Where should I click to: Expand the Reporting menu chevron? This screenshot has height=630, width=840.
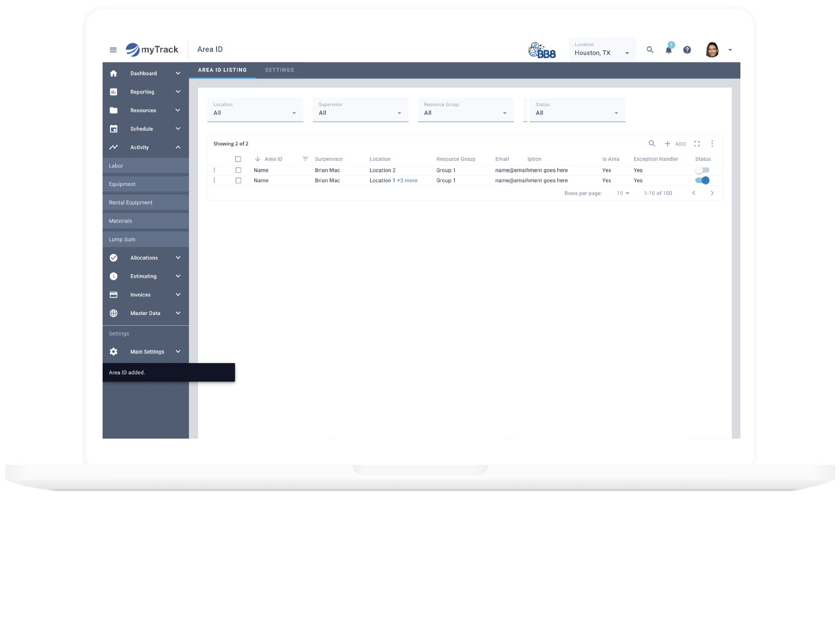click(x=178, y=92)
